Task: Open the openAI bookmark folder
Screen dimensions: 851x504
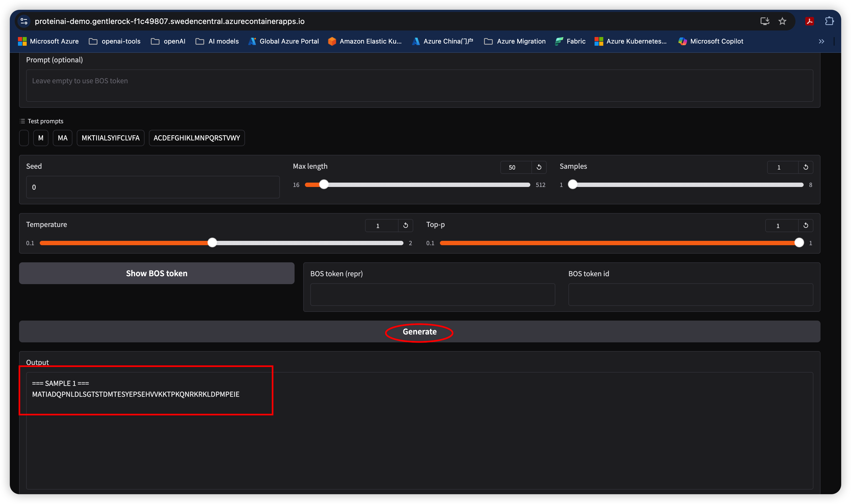Action: point(168,41)
